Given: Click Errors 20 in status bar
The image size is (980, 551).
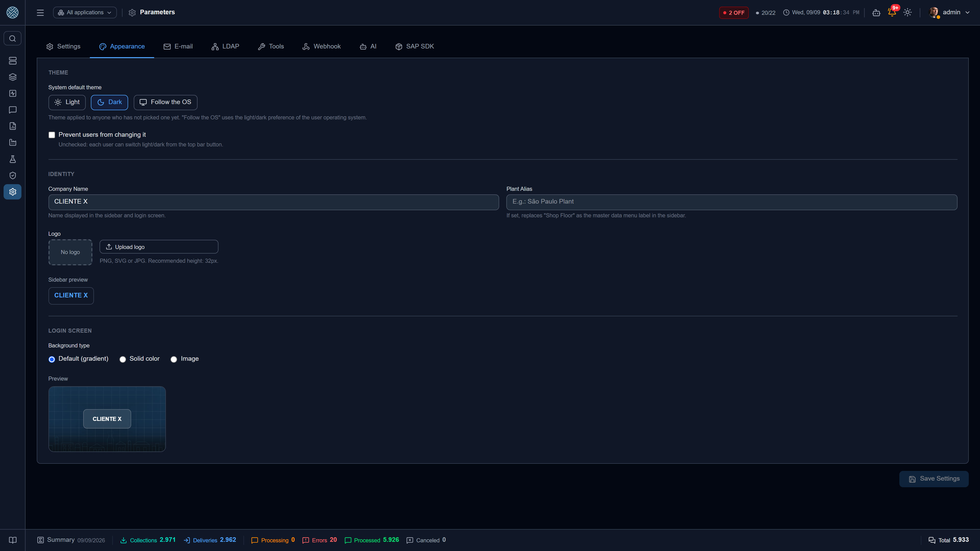Looking at the screenshot, I should pyautogui.click(x=320, y=540).
